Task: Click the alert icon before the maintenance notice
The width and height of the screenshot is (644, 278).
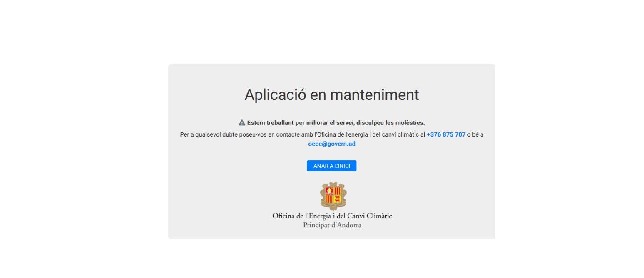Action: pos(241,122)
